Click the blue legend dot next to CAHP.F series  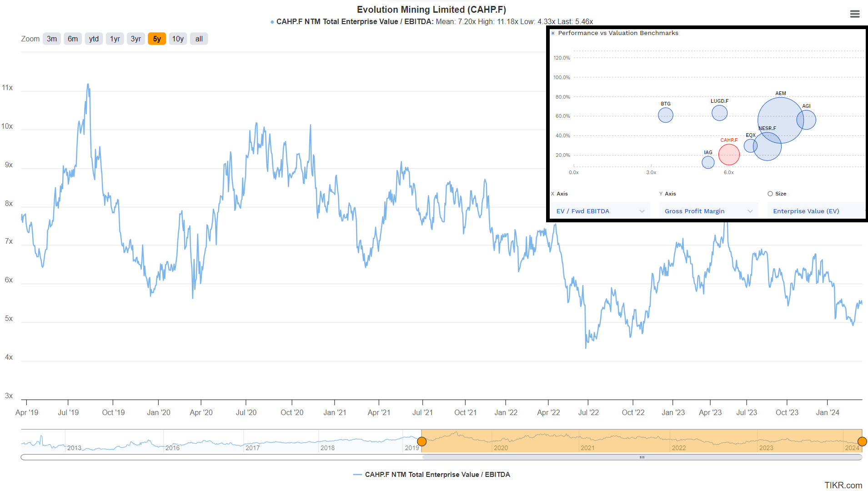357,474
